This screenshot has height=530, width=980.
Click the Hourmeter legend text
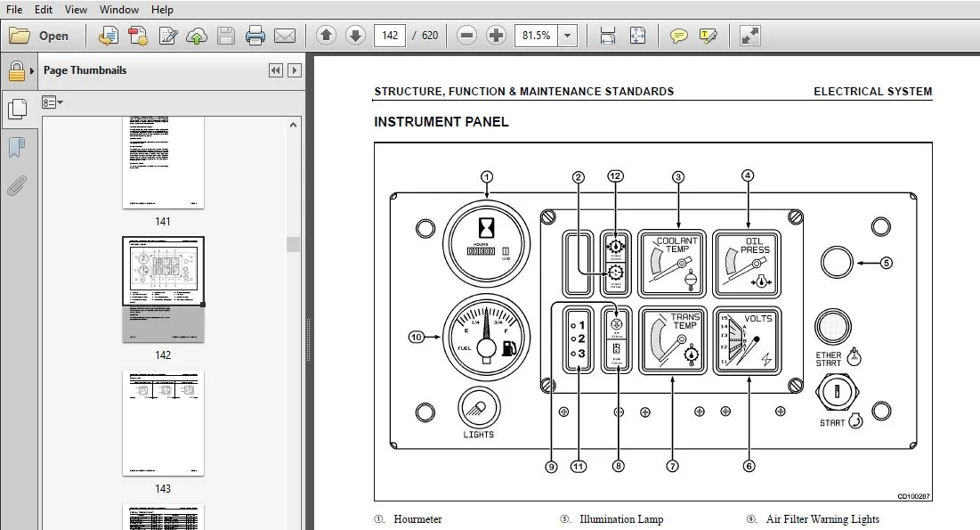[417, 519]
